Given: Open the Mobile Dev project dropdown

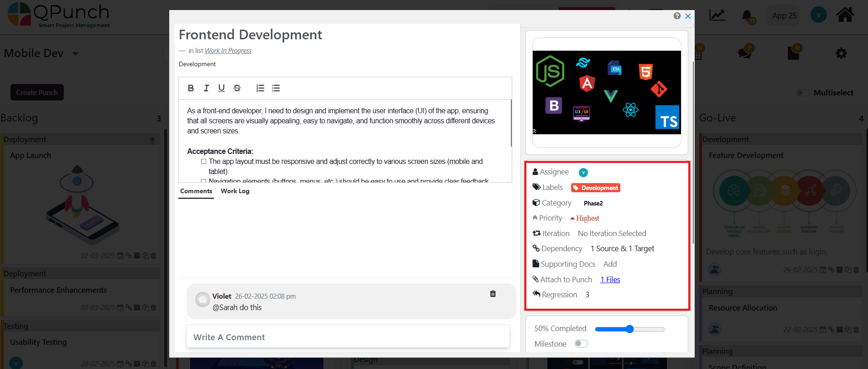Looking at the screenshot, I should [76, 54].
